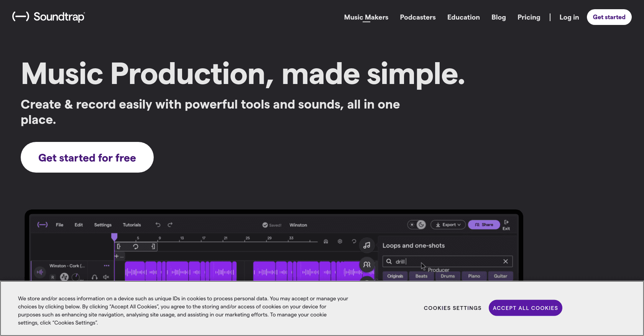Screen dimensions: 644x336
Task: Select the Originals filter tag
Action: point(395,276)
